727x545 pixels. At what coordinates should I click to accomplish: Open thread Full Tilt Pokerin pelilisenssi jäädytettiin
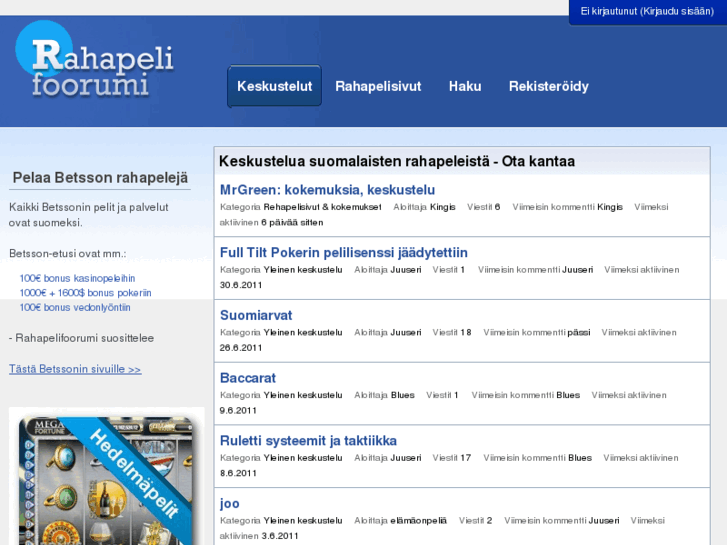(x=344, y=252)
